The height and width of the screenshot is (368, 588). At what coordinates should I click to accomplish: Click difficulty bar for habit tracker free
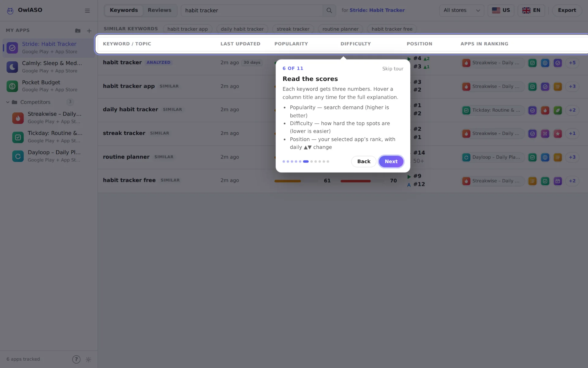pyautogui.click(x=362, y=181)
